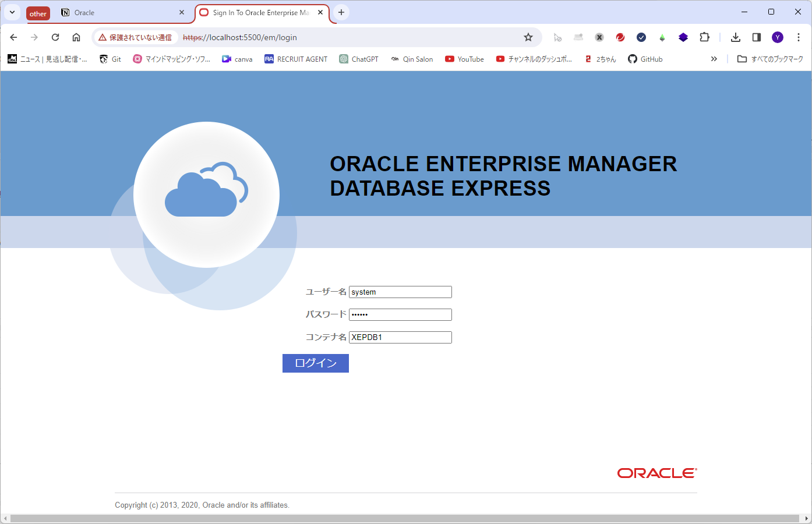
Task: Bookmark this page with the star icon
Action: pos(528,37)
